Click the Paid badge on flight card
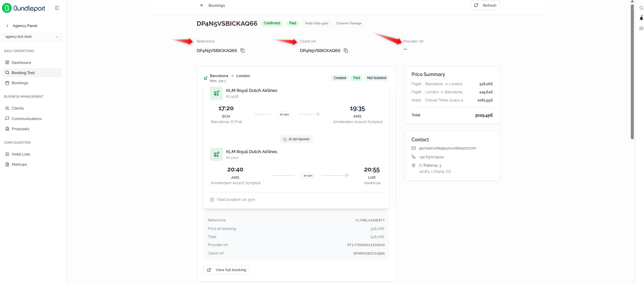Viewport: 644px width, 284px height. click(x=357, y=78)
